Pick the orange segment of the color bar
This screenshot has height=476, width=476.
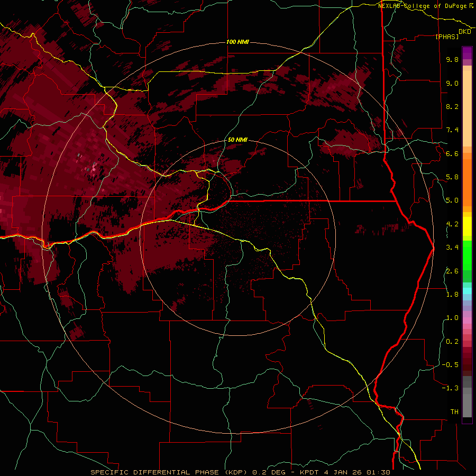click(x=467, y=182)
